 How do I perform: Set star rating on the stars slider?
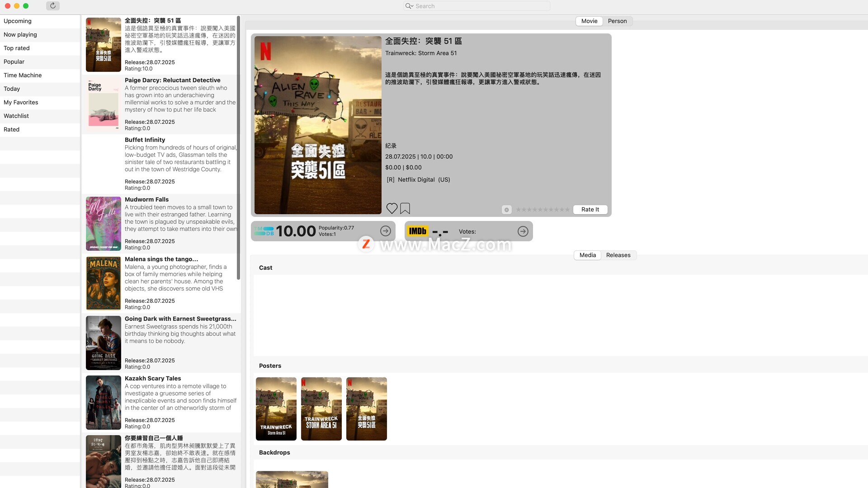point(543,210)
